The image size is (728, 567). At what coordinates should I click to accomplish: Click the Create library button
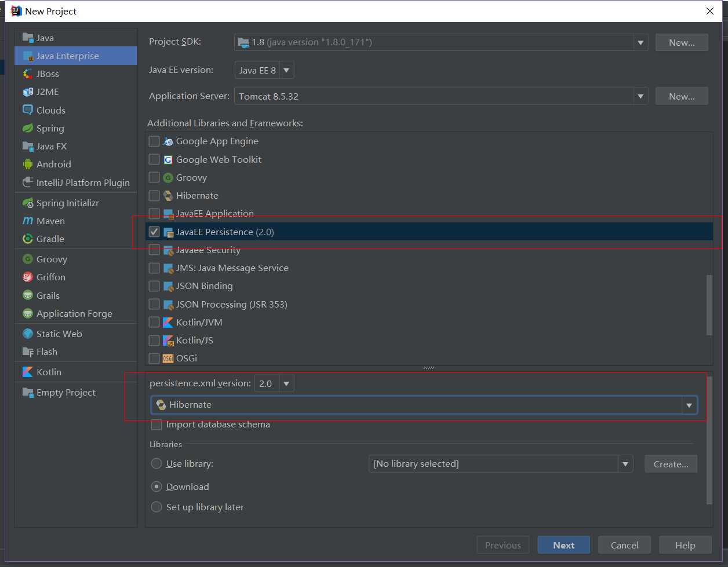tap(671, 464)
